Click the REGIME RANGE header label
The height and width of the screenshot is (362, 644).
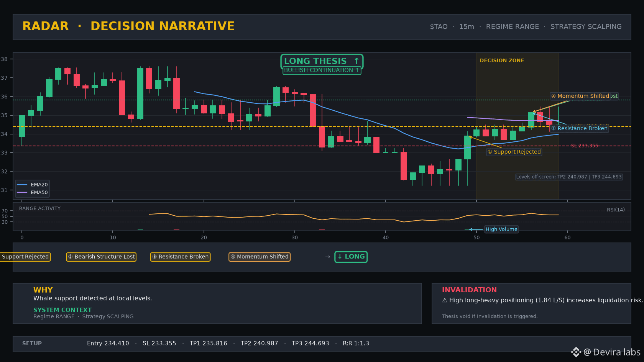click(x=512, y=26)
